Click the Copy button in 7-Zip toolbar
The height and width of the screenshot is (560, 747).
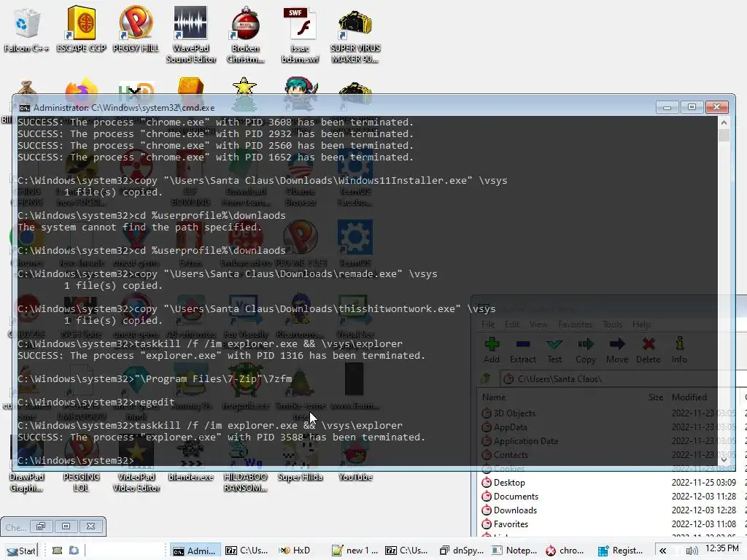[x=586, y=350]
